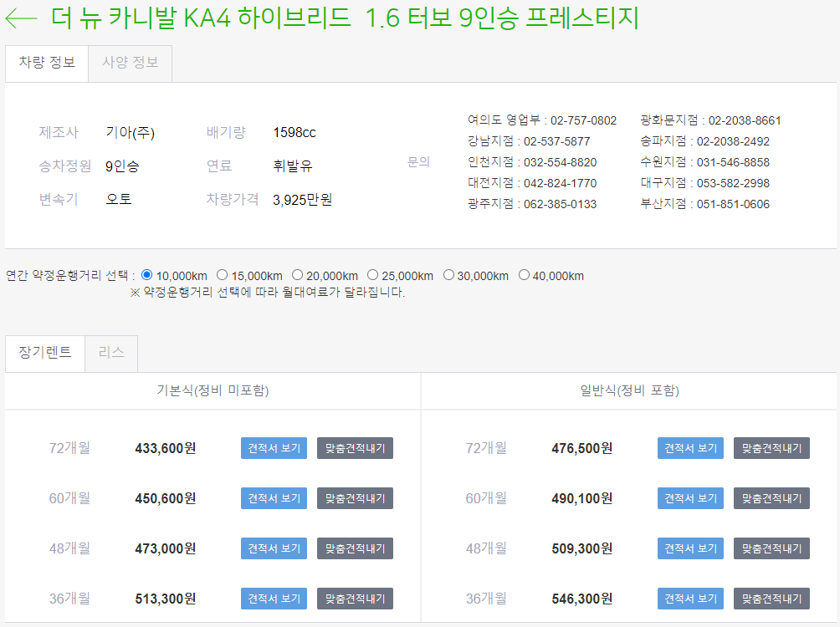Click the vehicle price 3,925만원
The image size is (840, 627).
pyautogui.click(x=302, y=200)
